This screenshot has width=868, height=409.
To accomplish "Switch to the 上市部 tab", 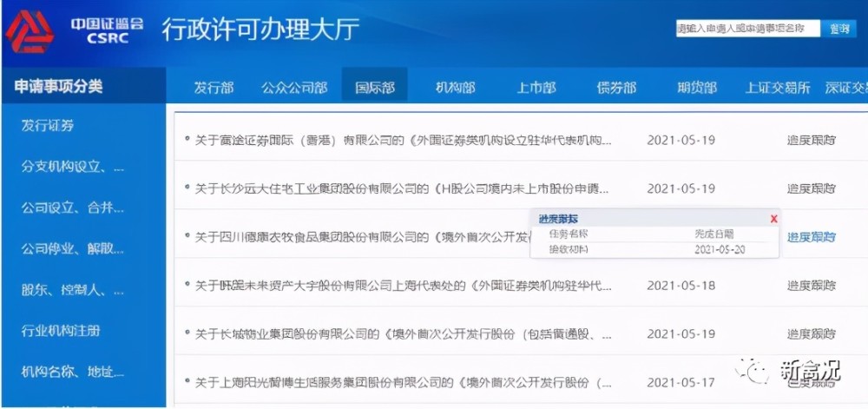I will (536, 88).
